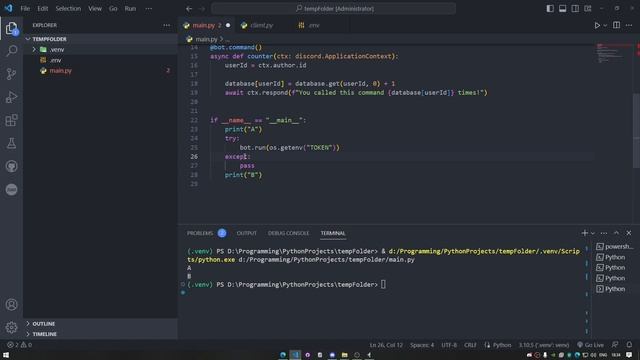Screen dimensions: 640x360
Task: Switch to the DEBUG CONSOLE tab
Action: pos(288,233)
